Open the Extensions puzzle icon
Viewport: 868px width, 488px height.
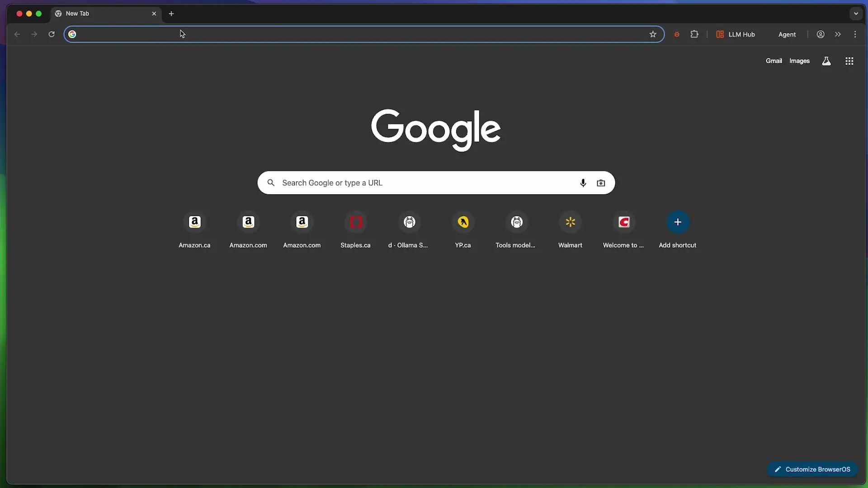(x=694, y=34)
